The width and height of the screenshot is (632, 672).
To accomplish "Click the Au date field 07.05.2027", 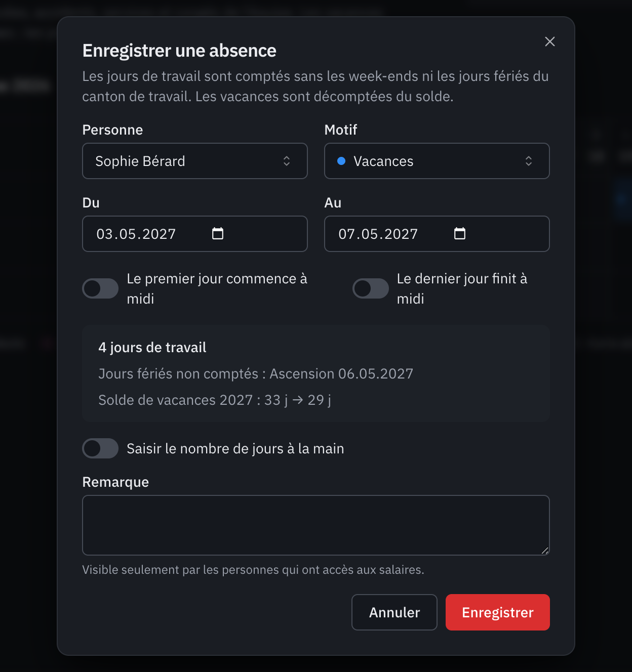I will [x=437, y=234].
